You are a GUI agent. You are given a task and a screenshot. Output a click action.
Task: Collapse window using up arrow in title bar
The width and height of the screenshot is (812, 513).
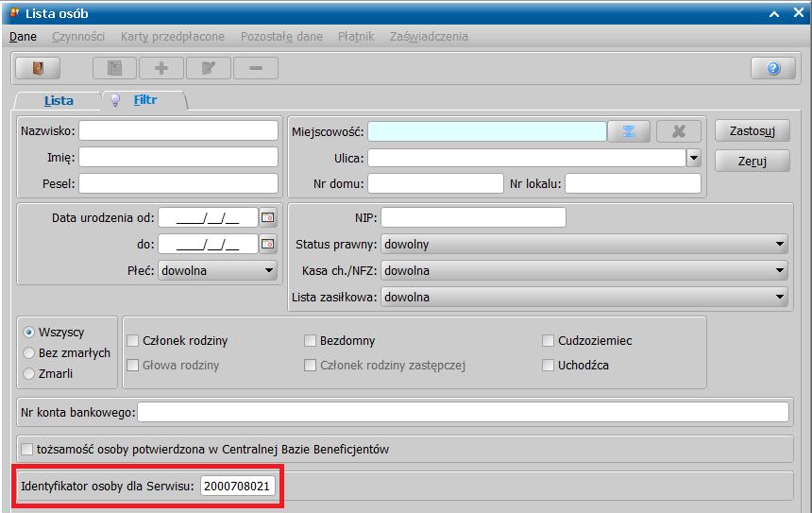[774, 14]
